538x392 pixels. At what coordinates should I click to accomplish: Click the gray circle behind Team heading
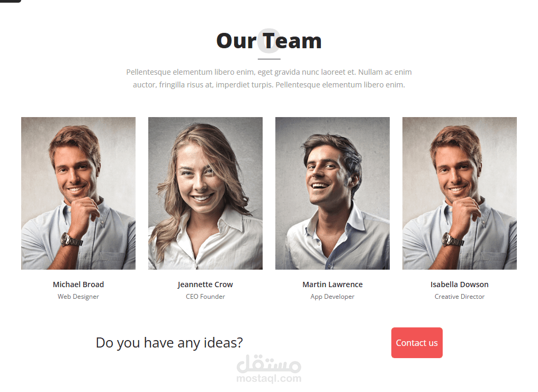[x=269, y=41]
